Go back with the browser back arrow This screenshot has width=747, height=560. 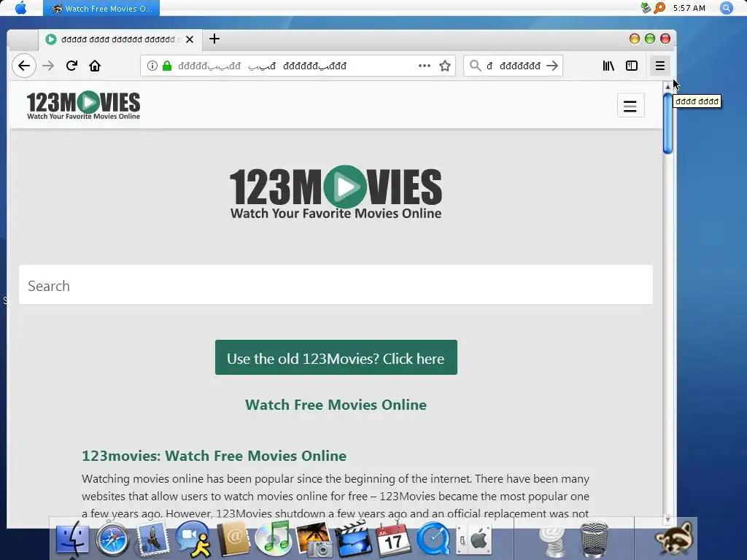(x=24, y=66)
